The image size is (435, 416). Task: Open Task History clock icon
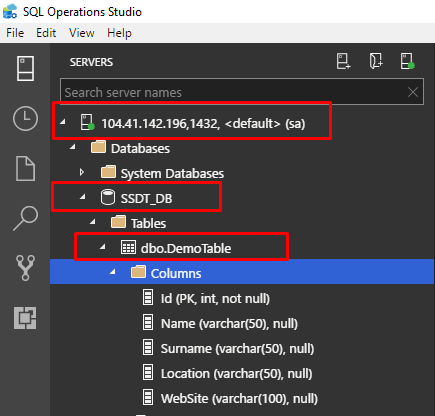25,118
